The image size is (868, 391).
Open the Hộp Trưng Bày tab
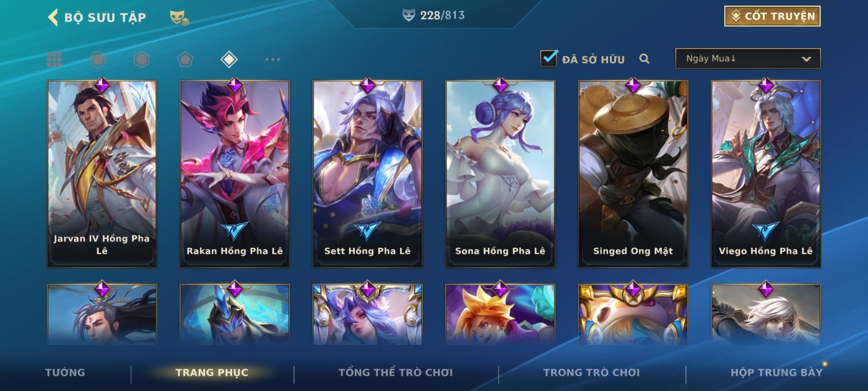tap(776, 372)
